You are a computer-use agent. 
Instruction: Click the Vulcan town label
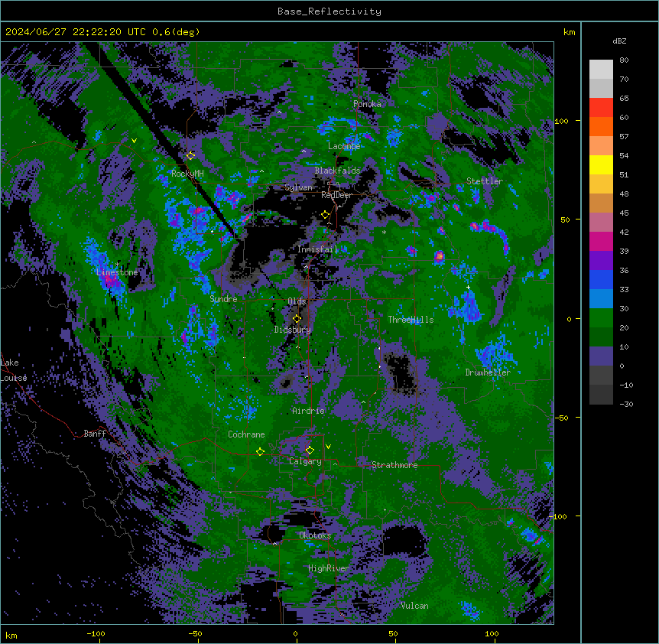[415, 606]
